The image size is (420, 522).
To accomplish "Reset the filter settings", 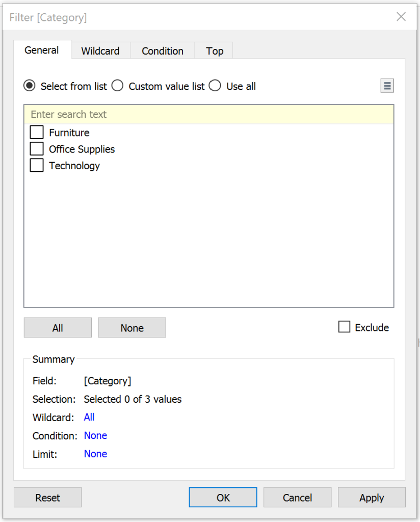I will [x=47, y=497].
